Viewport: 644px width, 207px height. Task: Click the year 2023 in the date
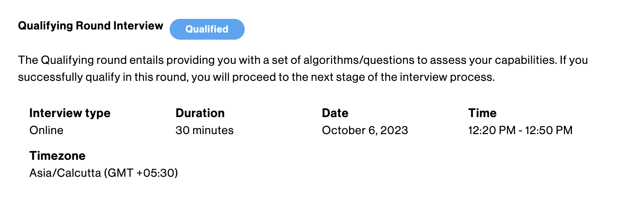(394, 130)
